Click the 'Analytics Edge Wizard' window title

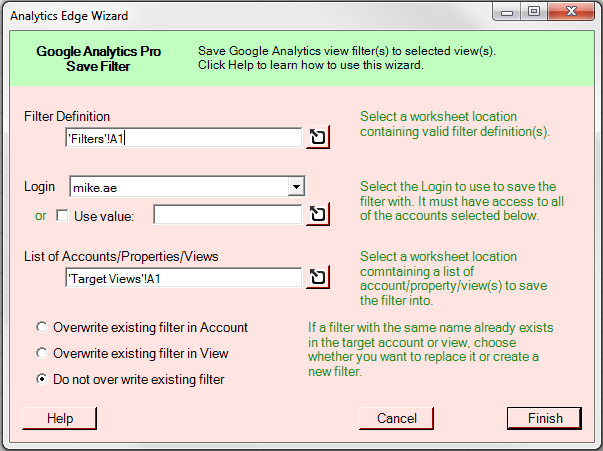tap(69, 16)
